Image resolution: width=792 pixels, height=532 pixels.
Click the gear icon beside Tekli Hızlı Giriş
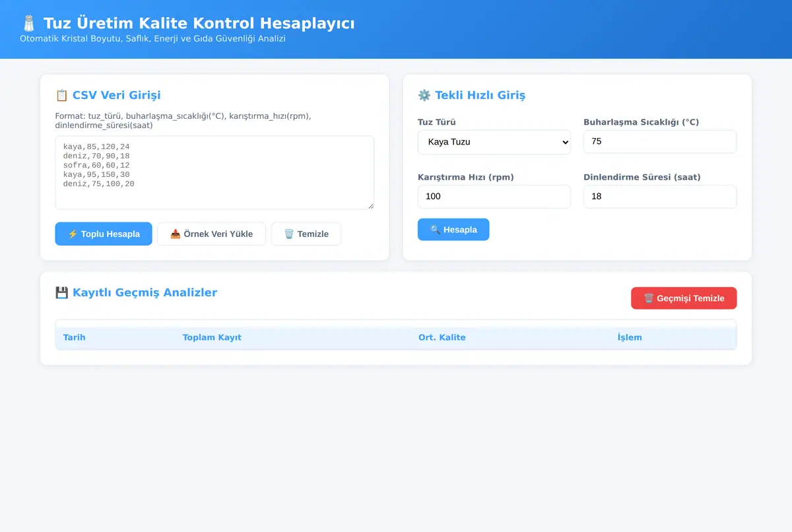click(x=424, y=95)
